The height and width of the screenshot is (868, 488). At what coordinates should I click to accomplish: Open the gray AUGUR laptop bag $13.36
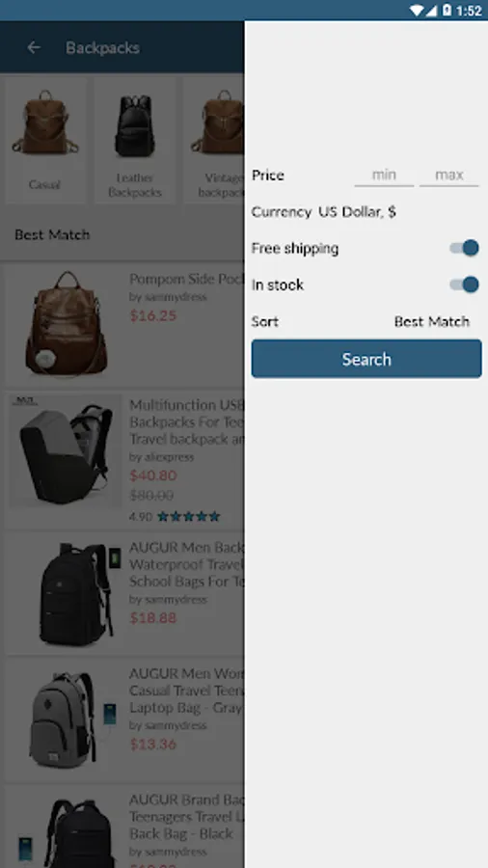pyautogui.click(x=124, y=719)
